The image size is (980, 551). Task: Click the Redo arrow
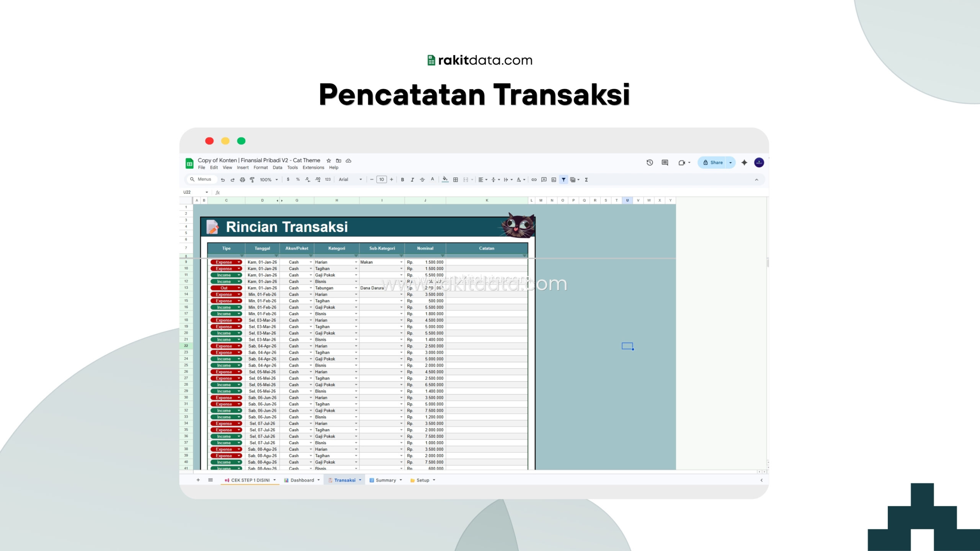[232, 179]
